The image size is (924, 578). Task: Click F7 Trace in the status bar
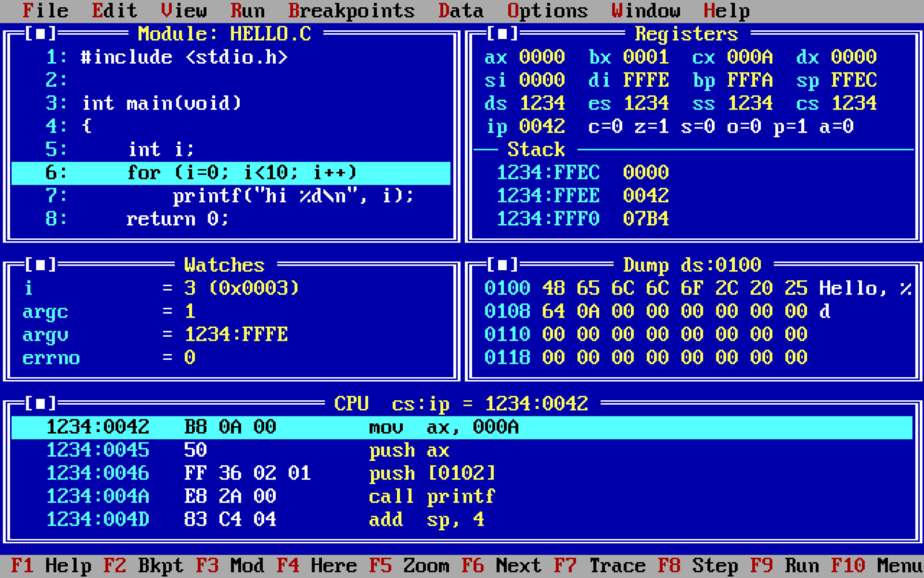pos(600,566)
